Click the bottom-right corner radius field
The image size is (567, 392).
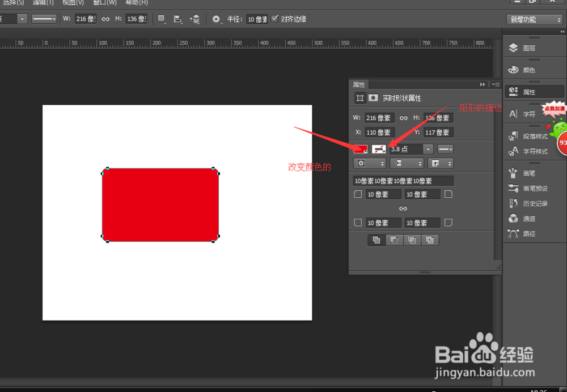pyautogui.click(x=422, y=223)
